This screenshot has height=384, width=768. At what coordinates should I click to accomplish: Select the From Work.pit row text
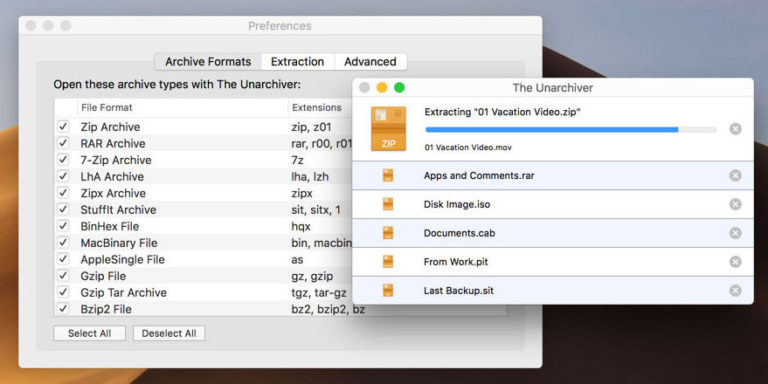(456, 262)
